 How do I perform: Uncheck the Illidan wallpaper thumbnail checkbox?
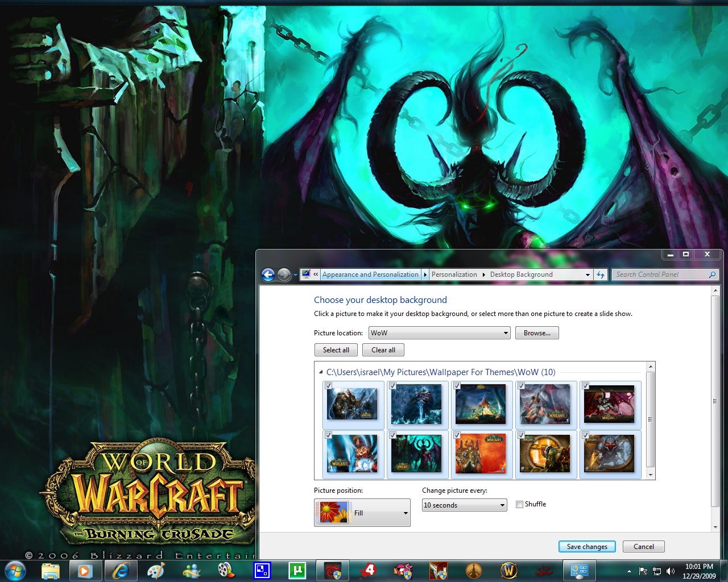coord(392,435)
